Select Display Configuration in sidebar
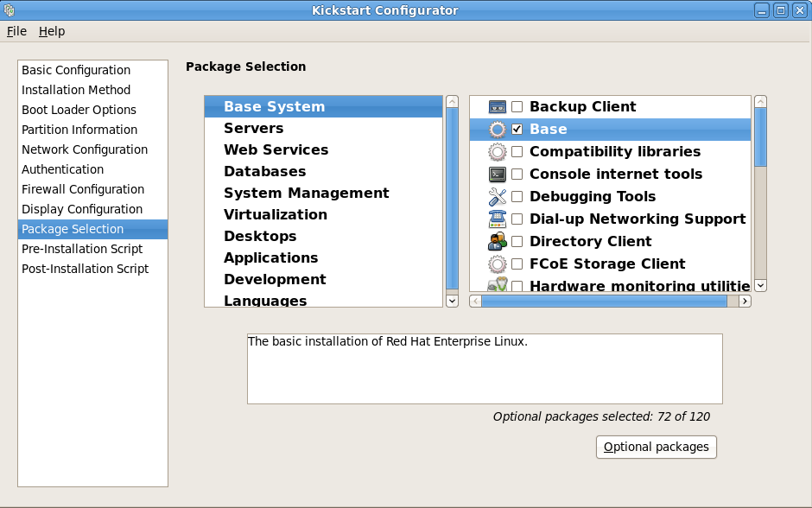 (x=92, y=209)
